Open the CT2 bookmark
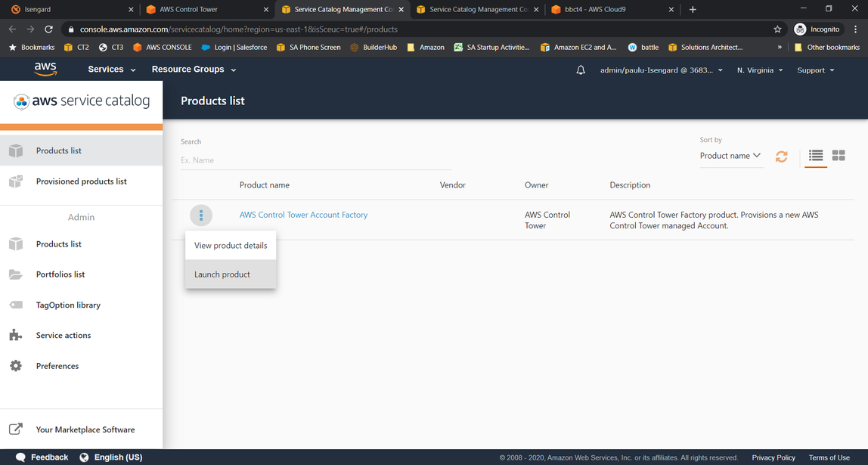The width and height of the screenshot is (868, 465). click(x=76, y=48)
